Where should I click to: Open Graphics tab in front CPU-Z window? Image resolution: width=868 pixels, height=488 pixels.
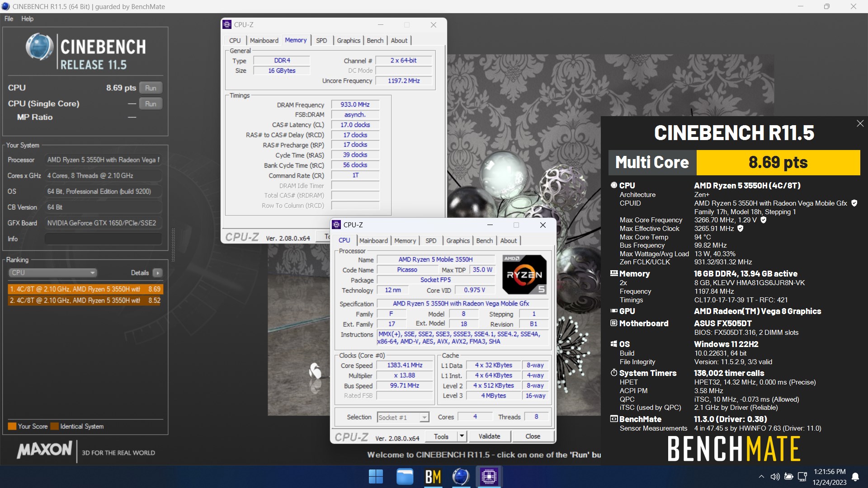click(x=458, y=241)
